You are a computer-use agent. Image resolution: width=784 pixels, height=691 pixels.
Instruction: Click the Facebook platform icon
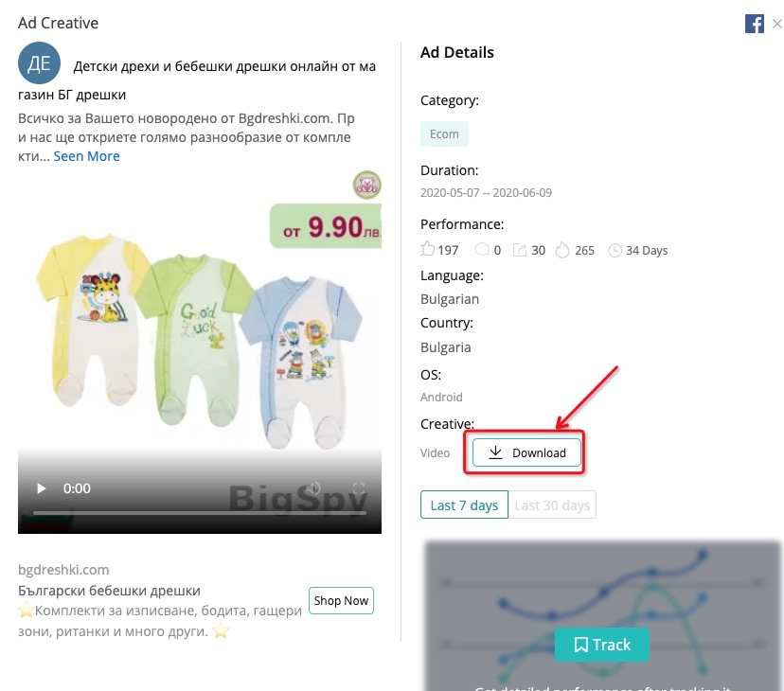pos(754,24)
